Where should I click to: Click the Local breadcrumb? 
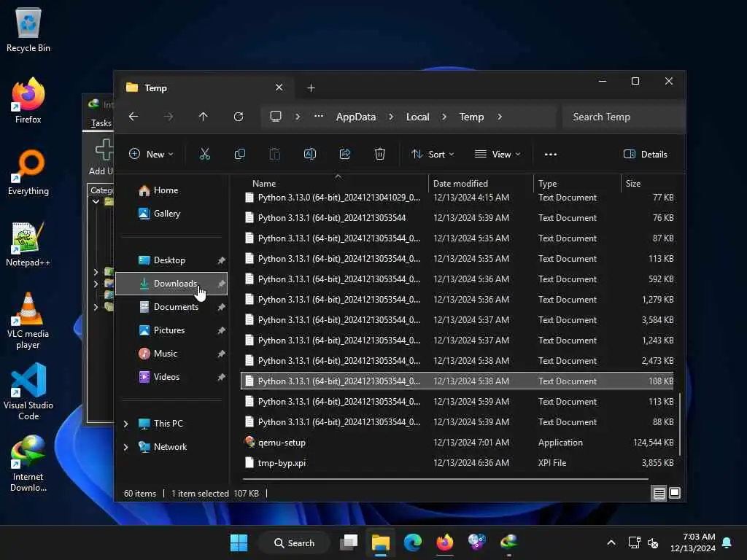pyautogui.click(x=418, y=117)
